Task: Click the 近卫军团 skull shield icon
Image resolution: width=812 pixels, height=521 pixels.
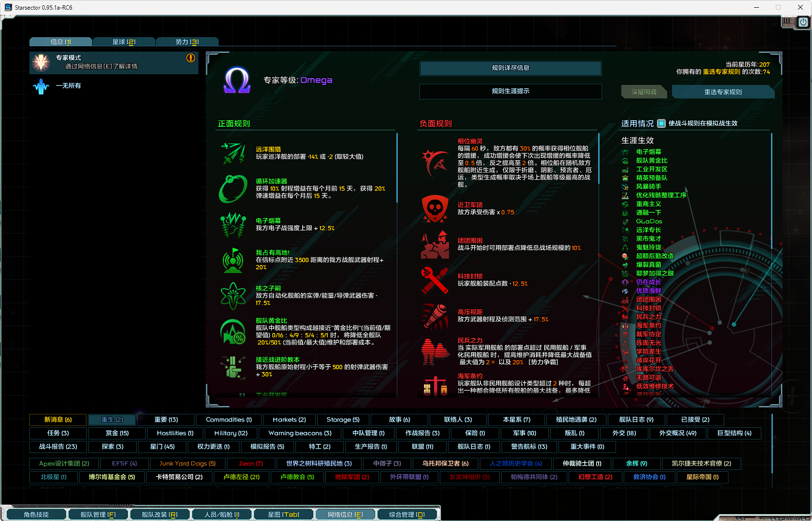Action: (x=435, y=208)
